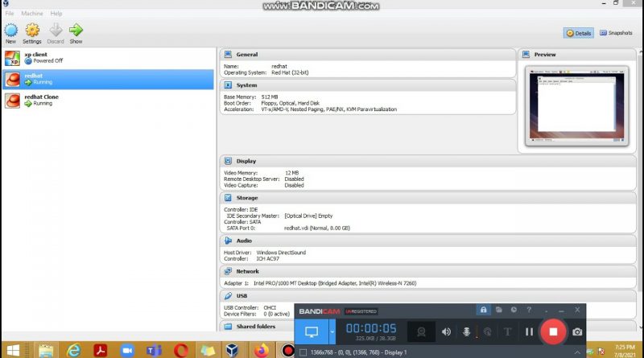Click the Shared folders section icon
Screen dimensions: 644x358
[x=228, y=327]
